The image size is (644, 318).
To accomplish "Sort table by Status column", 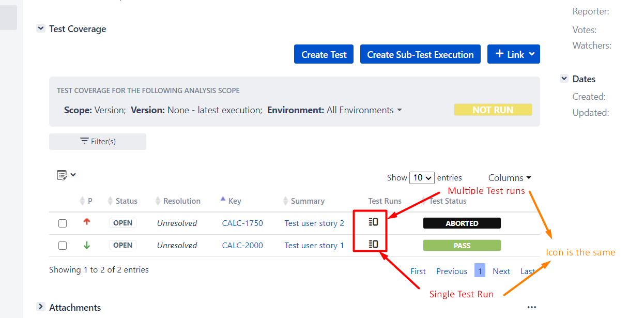I will click(126, 201).
